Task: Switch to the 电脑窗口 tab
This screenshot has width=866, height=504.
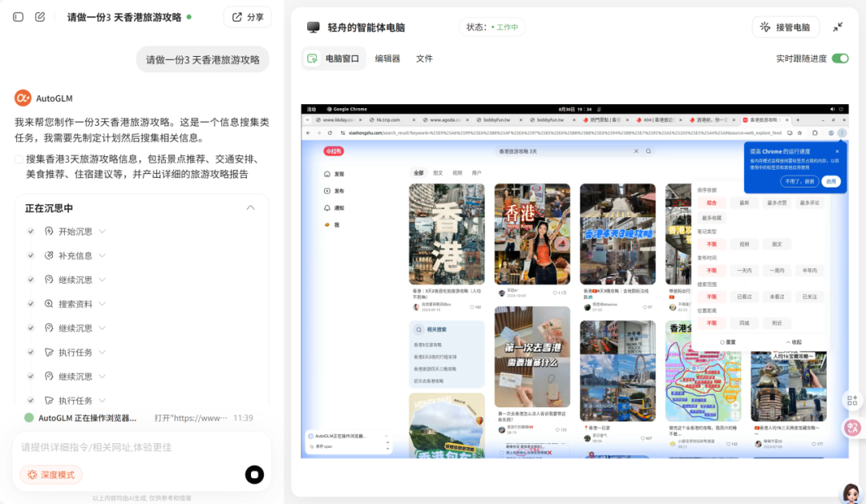Action: coord(334,58)
